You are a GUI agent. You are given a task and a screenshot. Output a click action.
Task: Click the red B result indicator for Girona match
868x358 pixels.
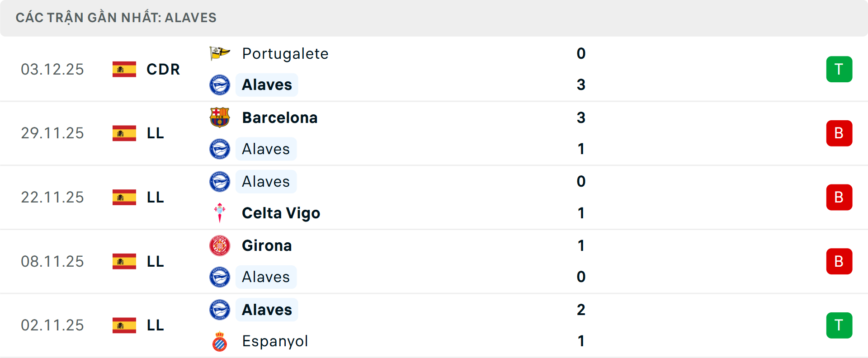[839, 261]
